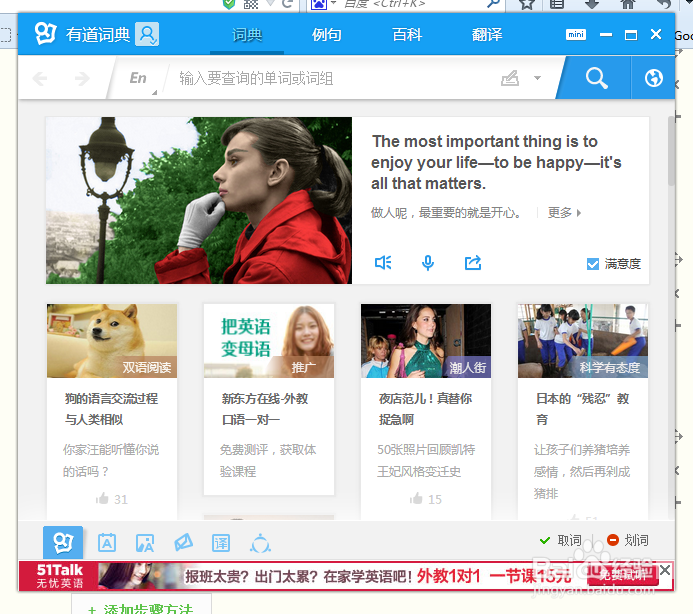Image resolution: width=693 pixels, height=614 pixels.
Task: Click description 50张照片回顾凯特王妃风格变迁史
Action: coord(426,460)
